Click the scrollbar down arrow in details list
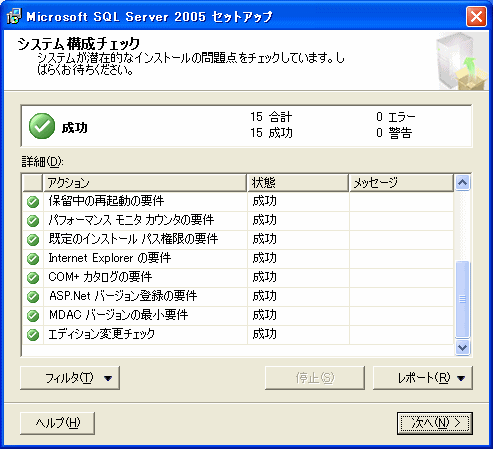This screenshot has height=449, width=493. 462,347
